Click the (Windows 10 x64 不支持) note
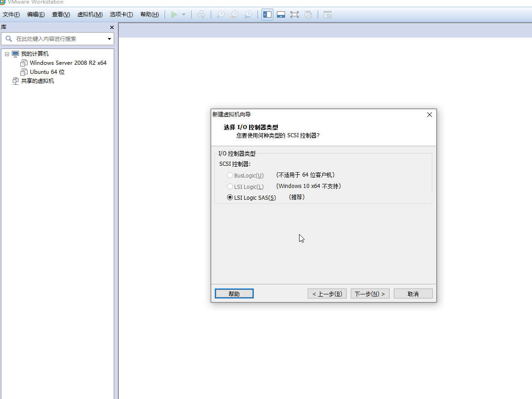Image resolution: width=532 pixels, height=399 pixels. coord(309,186)
